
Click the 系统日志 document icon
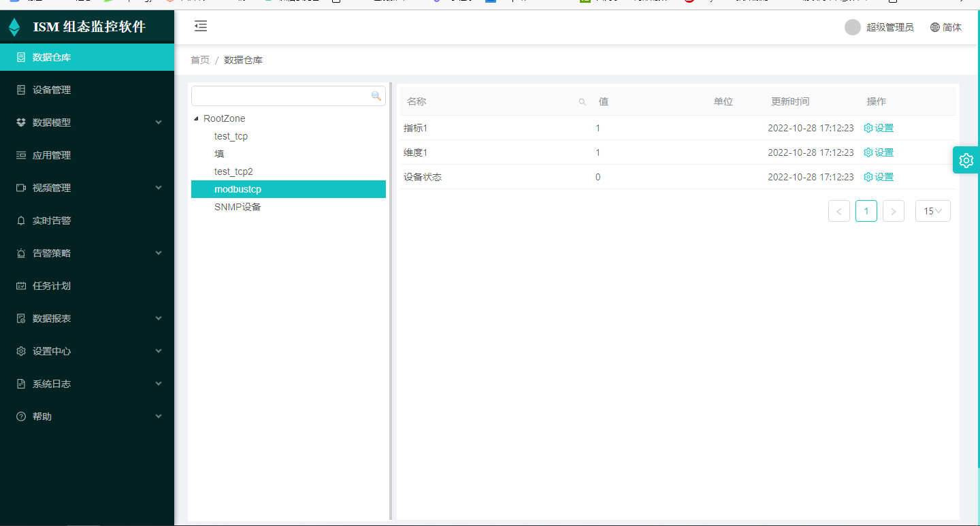point(21,384)
